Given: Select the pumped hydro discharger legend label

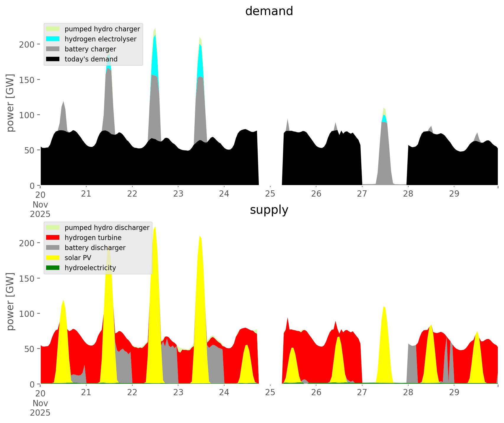Looking at the screenshot, I should click(107, 228).
